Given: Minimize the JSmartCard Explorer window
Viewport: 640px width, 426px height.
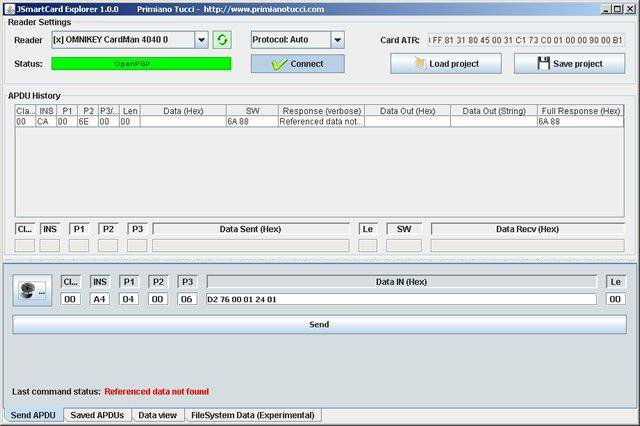Looking at the screenshot, I should [x=606, y=9].
